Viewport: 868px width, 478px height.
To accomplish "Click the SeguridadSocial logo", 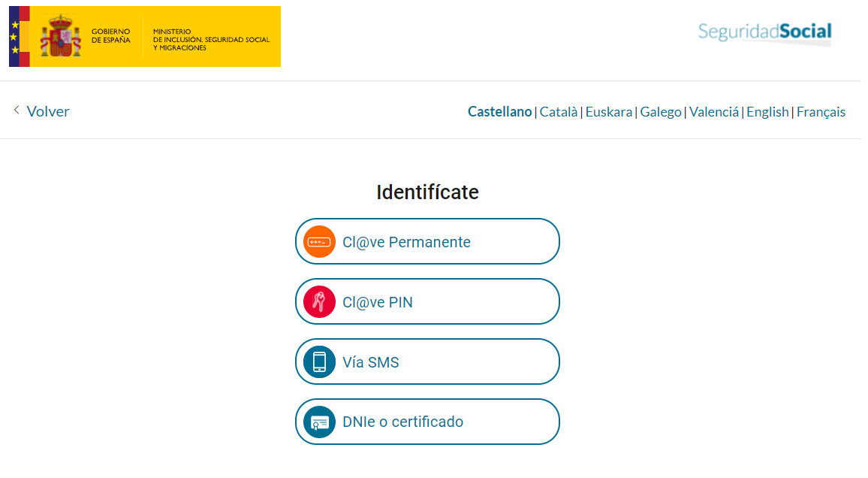I will point(764,33).
